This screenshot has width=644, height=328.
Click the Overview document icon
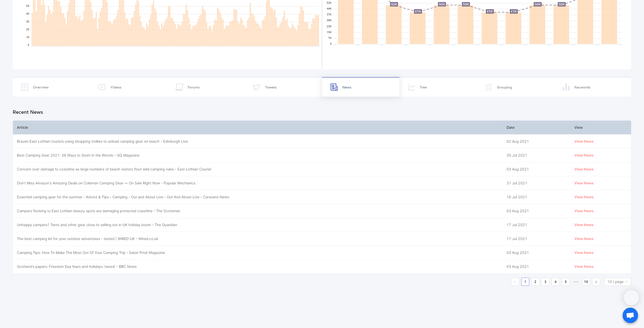click(25, 87)
